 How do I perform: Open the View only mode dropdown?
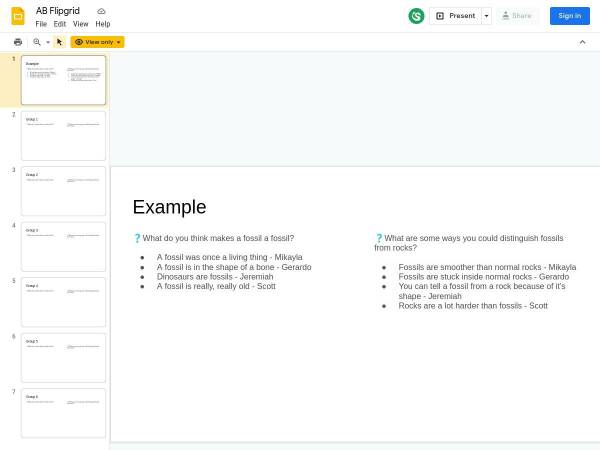98,42
